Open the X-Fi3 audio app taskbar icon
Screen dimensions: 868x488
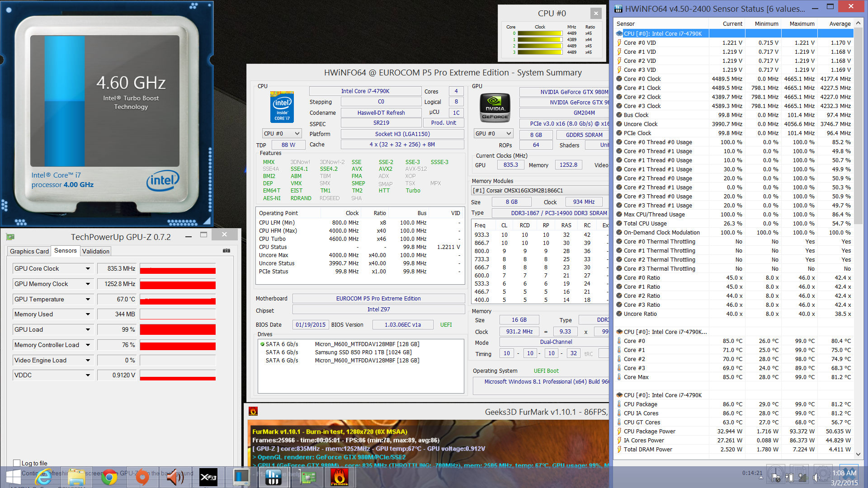208,477
